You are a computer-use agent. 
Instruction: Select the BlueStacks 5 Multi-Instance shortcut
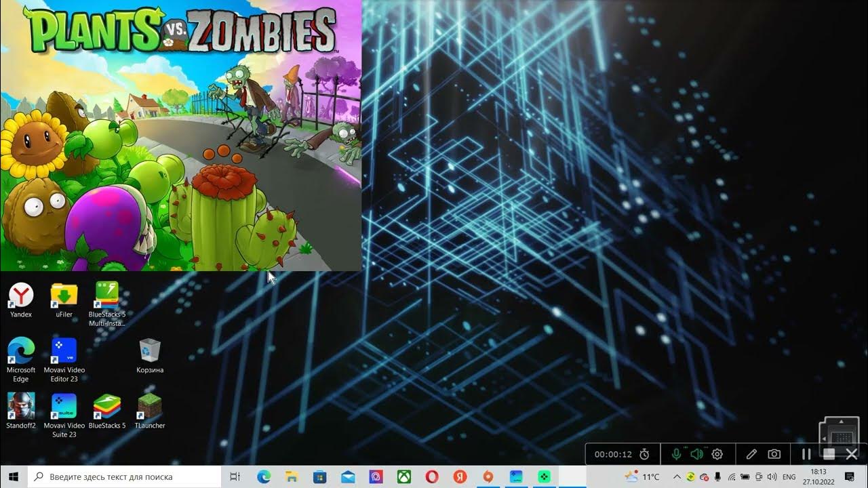(107, 304)
